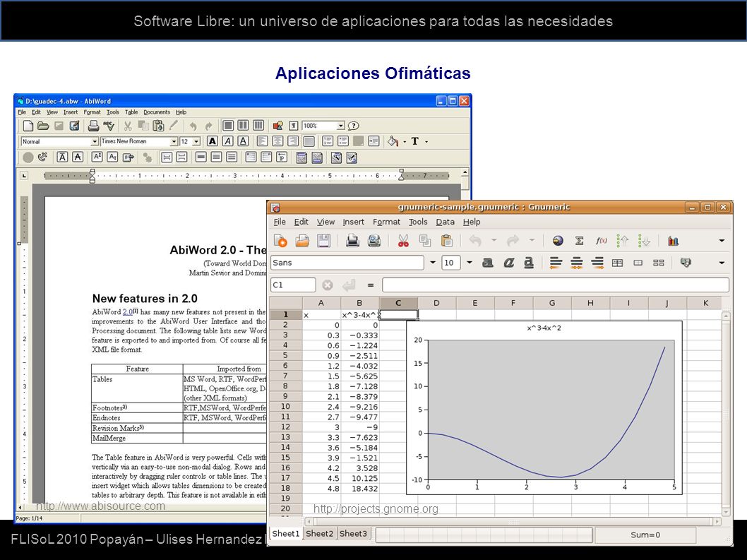Open print preview in Gnumeric

374,241
